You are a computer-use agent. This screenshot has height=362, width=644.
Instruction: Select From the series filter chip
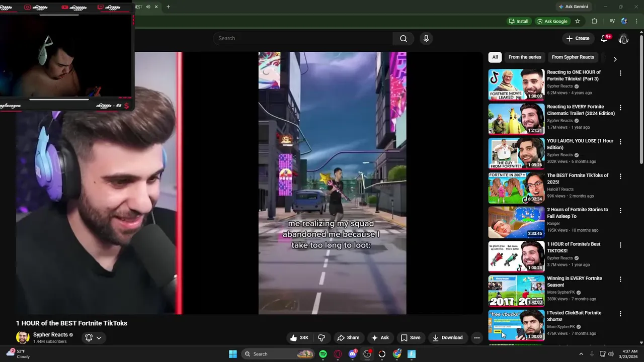click(525, 57)
